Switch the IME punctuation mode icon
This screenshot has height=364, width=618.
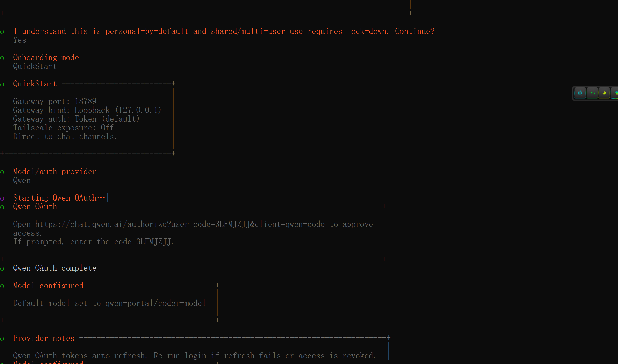(592, 93)
